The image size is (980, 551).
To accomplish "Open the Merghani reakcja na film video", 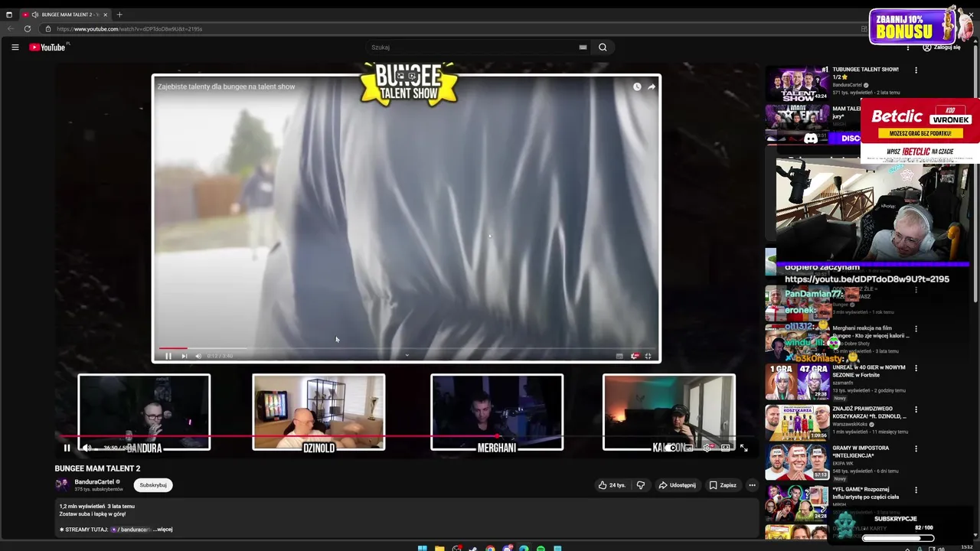I will point(871,332).
